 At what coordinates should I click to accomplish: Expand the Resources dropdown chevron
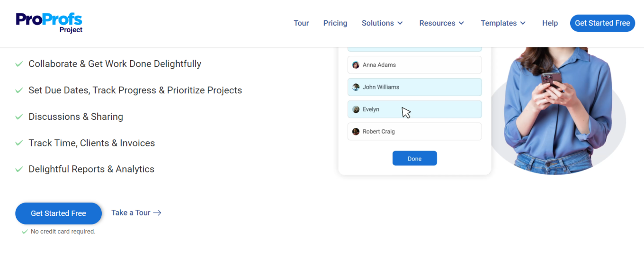point(461,23)
